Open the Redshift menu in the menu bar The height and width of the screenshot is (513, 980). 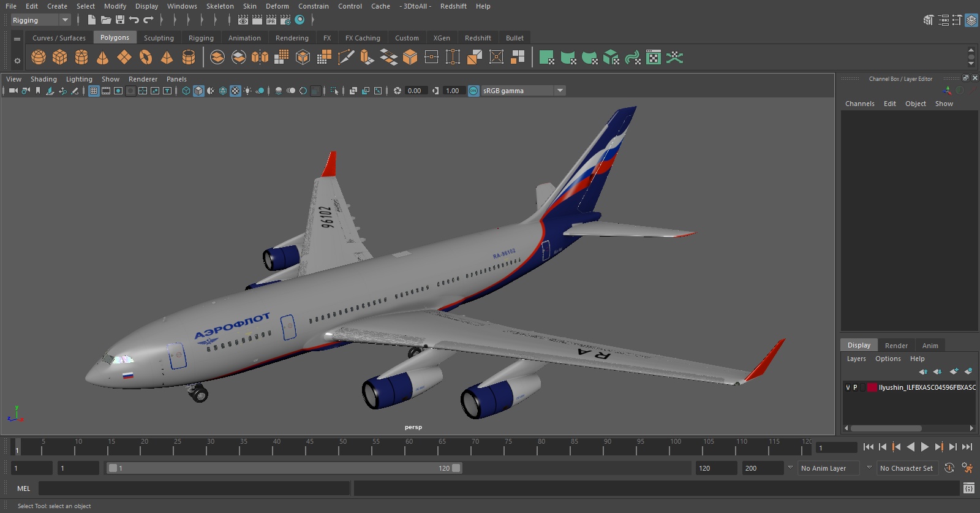pos(453,6)
